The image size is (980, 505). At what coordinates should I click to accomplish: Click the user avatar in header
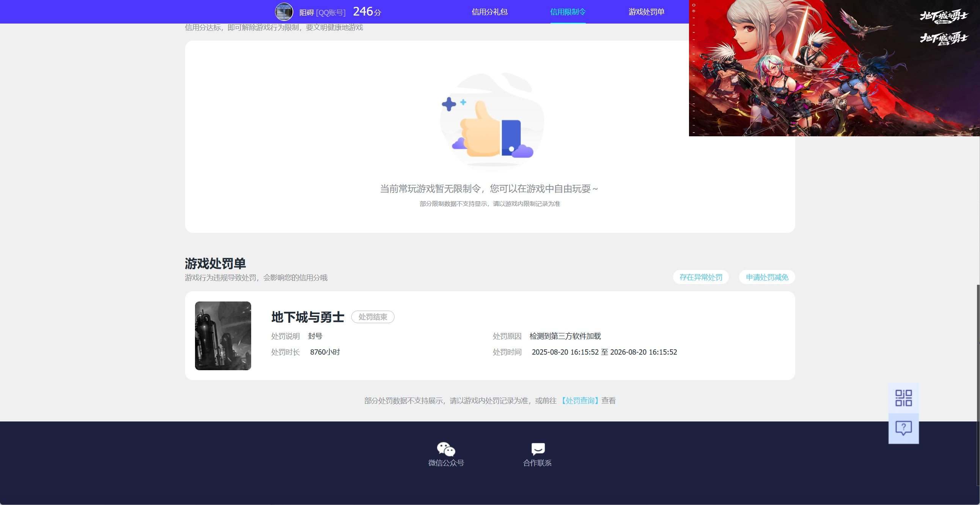click(x=284, y=12)
